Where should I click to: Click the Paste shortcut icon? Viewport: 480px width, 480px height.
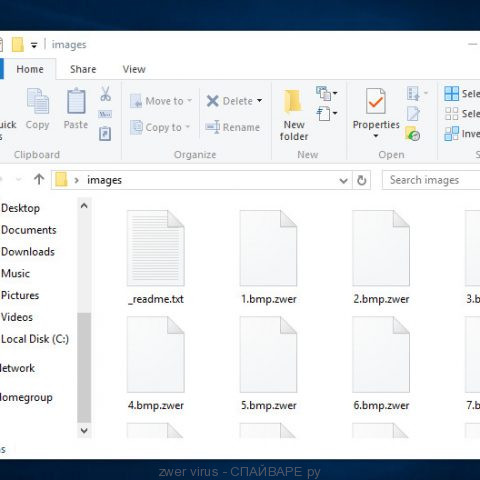tap(105, 134)
